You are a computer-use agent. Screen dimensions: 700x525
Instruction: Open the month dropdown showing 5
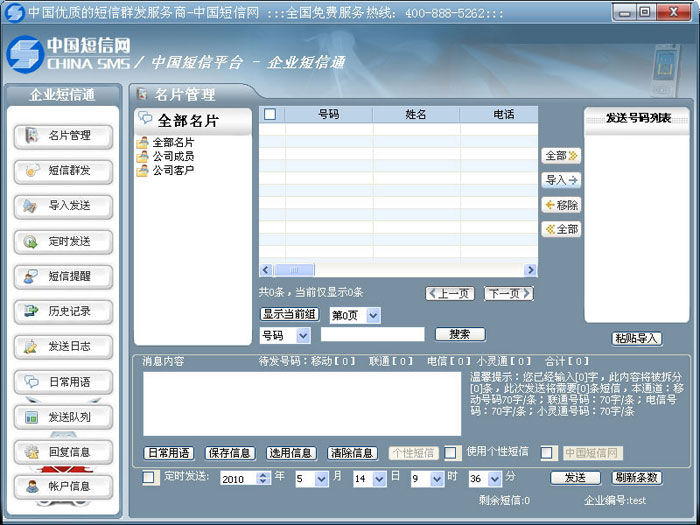312,479
